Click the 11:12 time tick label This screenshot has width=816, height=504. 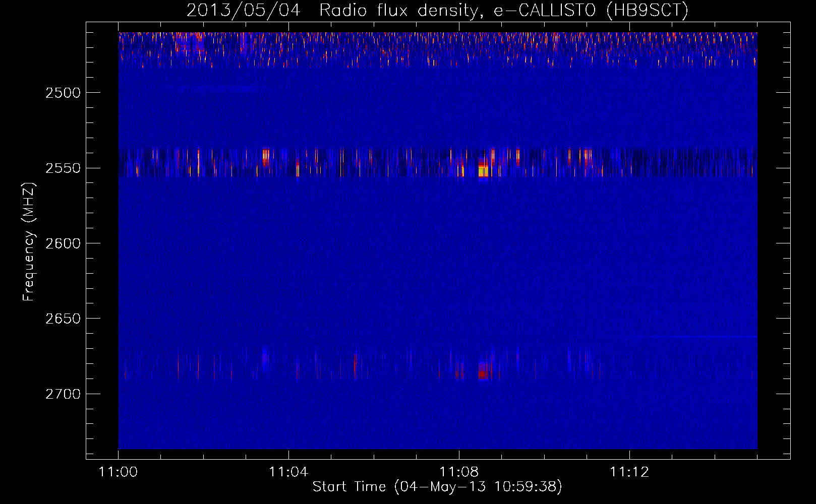pos(629,472)
